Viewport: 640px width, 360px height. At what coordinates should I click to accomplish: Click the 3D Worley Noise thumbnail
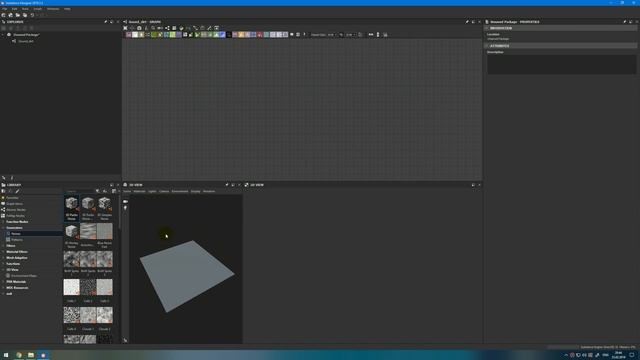tap(71, 231)
